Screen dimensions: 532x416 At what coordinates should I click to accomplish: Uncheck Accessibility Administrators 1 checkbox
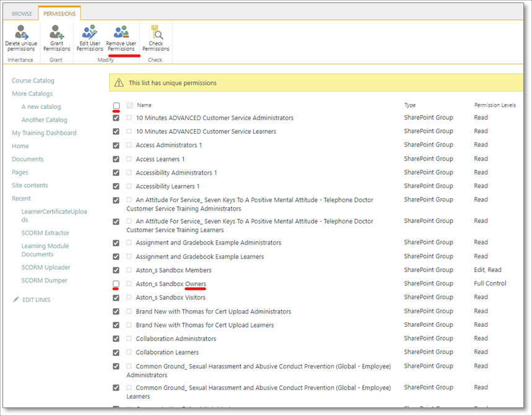(116, 173)
